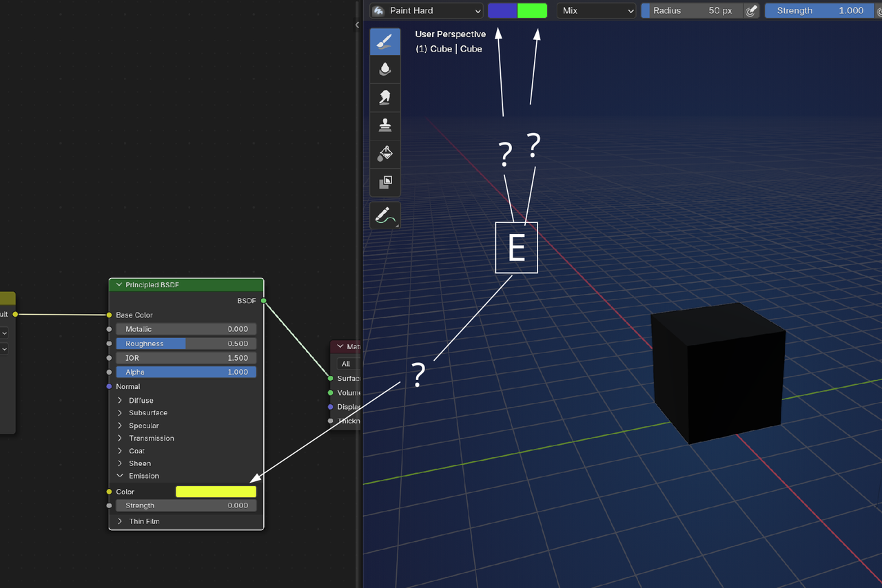This screenshot has width=882, height=588.
Task: Select the Draw brush tool
Action: (385, 42)
